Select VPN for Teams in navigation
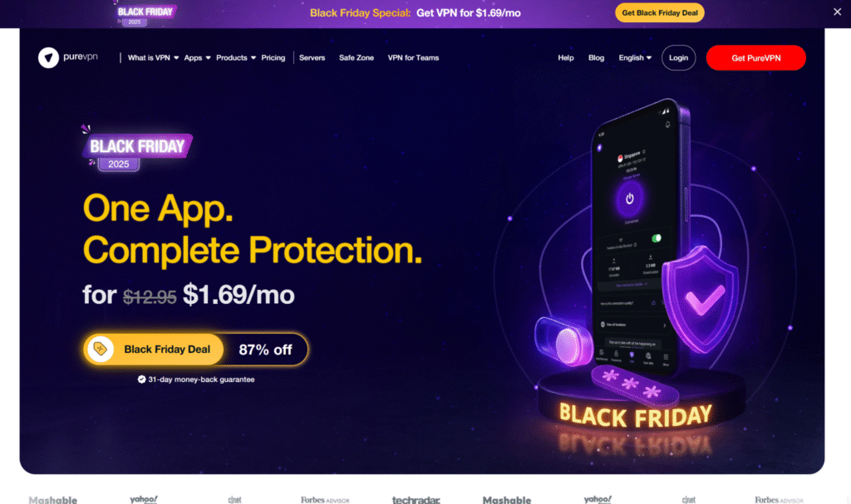 413,57
